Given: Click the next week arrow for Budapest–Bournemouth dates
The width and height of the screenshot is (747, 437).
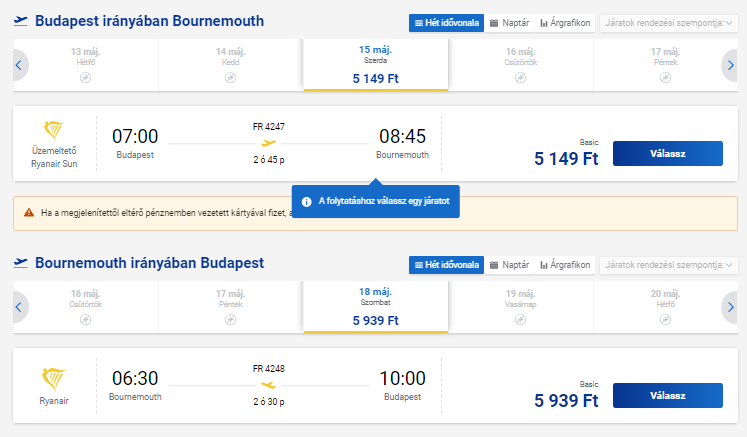Looking at the screenshot, I should coord(730,65).
